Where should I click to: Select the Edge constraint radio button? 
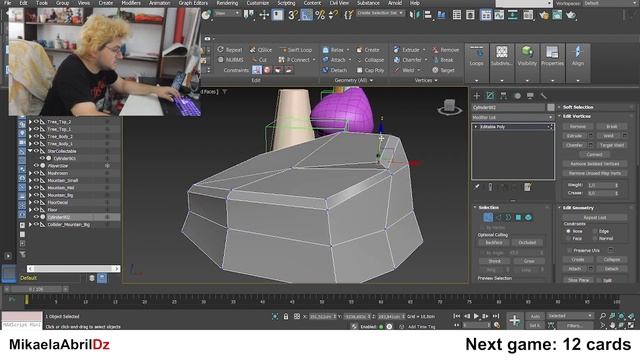[x=596, y=231]
